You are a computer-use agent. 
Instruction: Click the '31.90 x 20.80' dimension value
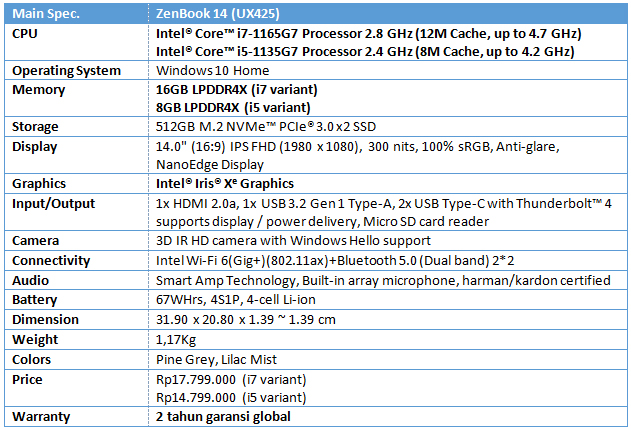(x=245, y=320)
